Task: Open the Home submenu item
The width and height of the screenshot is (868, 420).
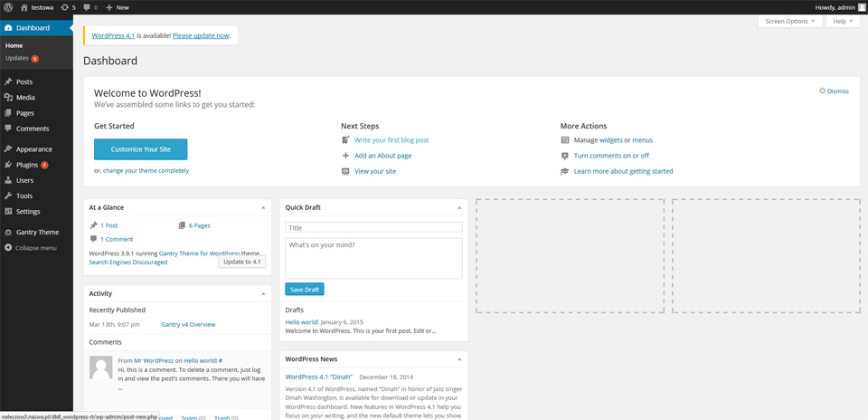Action: (x=14, y=45)
